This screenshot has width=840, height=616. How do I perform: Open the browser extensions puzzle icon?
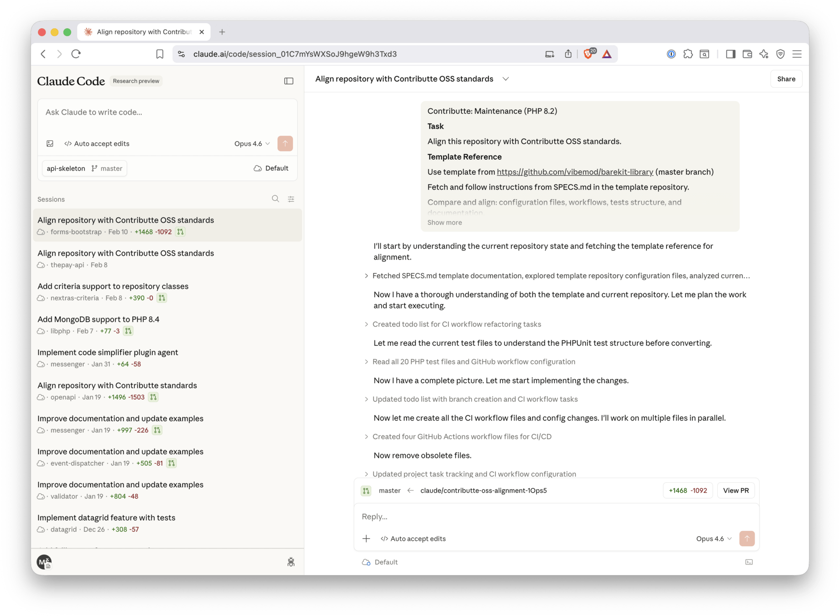point(688,54)
